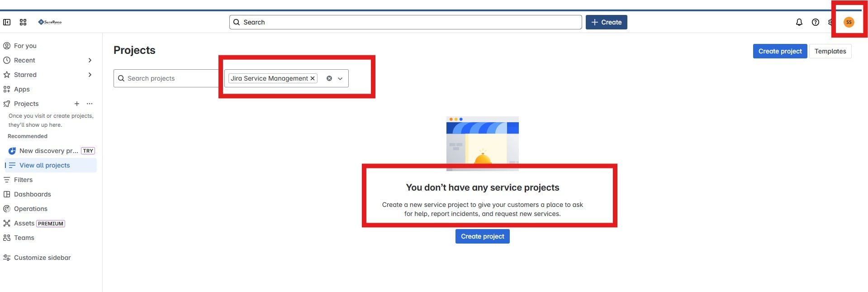
Task: Click the Starred star icon
Action: coord(7,75)
